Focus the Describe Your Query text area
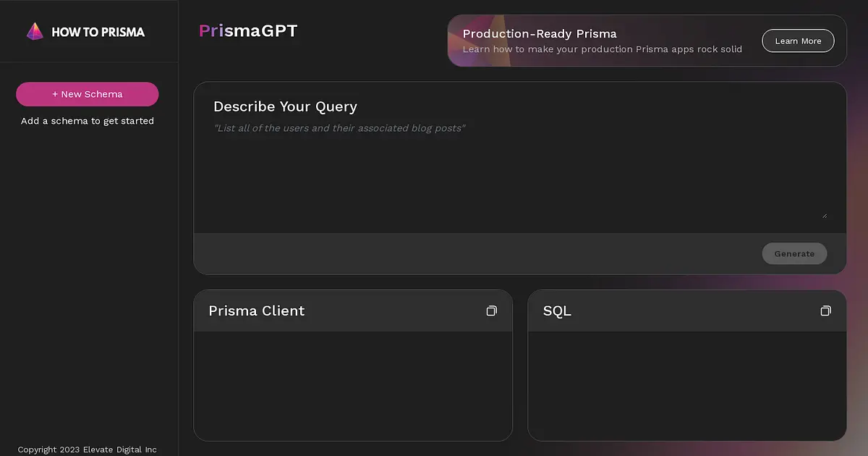 click(520, 170)
